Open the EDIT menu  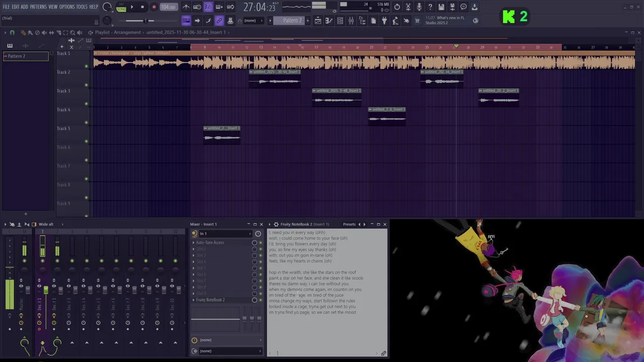[x=16, y=7]
